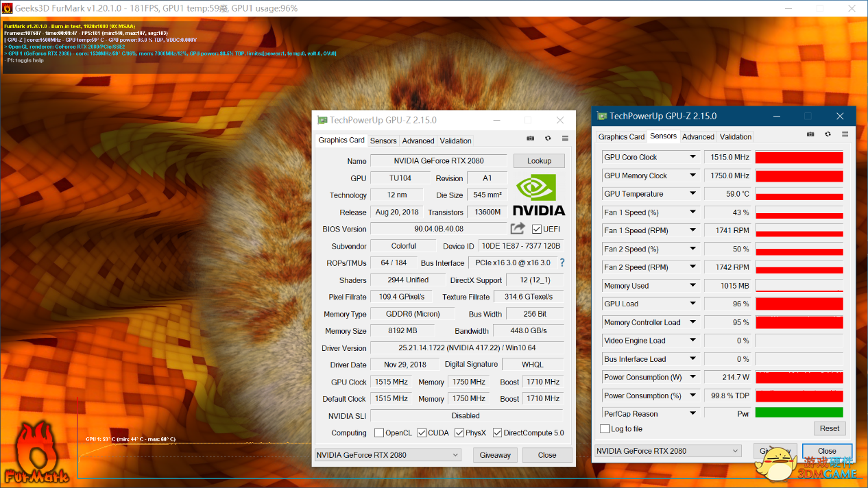Image resolution: width=868 pixels, height=488 pixels.
Task: Click the share BIOS export icon
Action: click(518, 228)
